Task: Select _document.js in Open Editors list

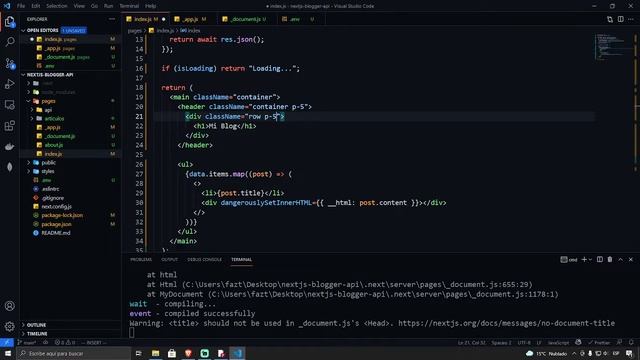Action: (60, 57)
